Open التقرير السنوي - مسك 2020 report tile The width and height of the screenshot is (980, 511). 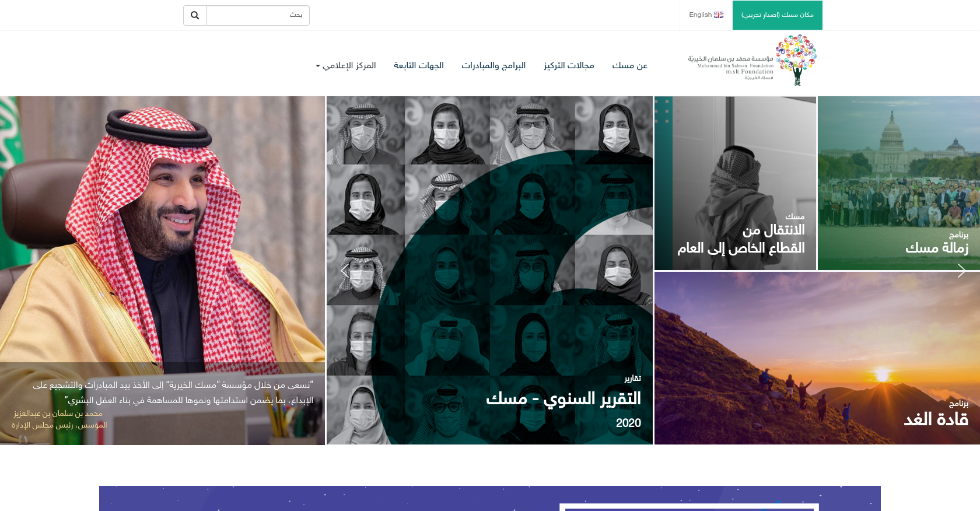(489, 271)
